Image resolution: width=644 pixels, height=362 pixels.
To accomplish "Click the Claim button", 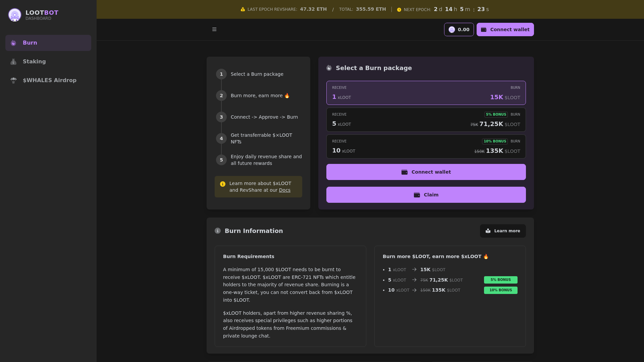I will (426, 195).
